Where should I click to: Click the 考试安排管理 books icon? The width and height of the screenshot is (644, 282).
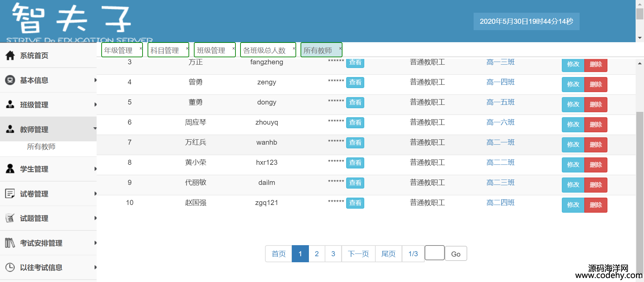10,243
